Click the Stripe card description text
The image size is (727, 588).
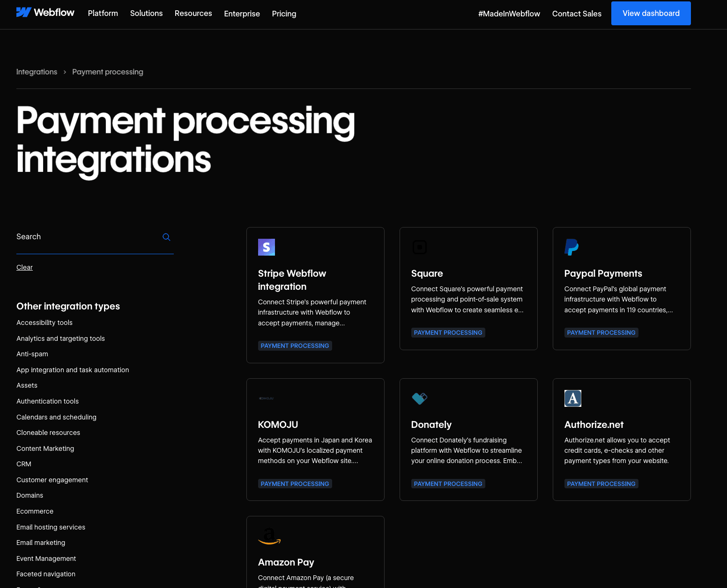312,313
